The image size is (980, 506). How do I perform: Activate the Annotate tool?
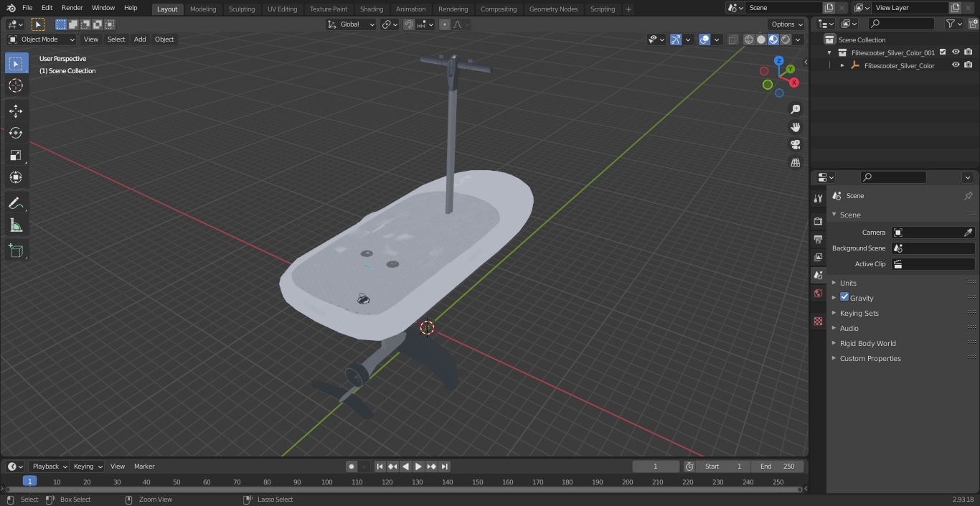tap(16, 204)
